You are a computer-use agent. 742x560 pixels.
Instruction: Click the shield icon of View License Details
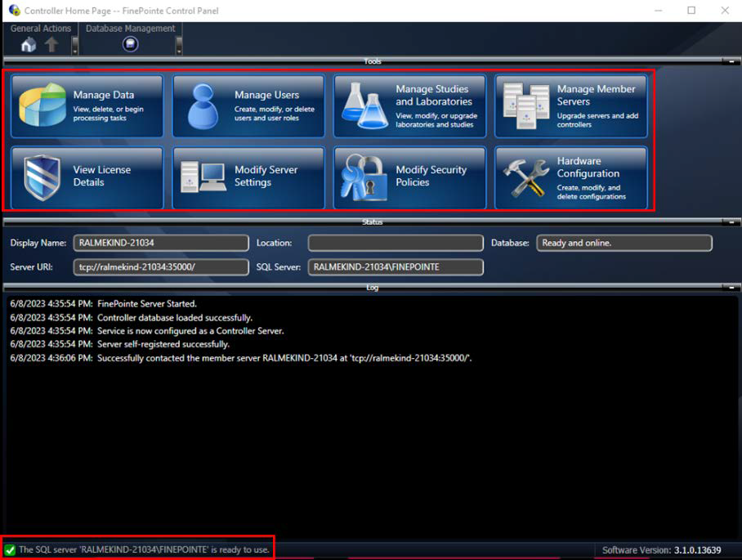pos(42,177)
